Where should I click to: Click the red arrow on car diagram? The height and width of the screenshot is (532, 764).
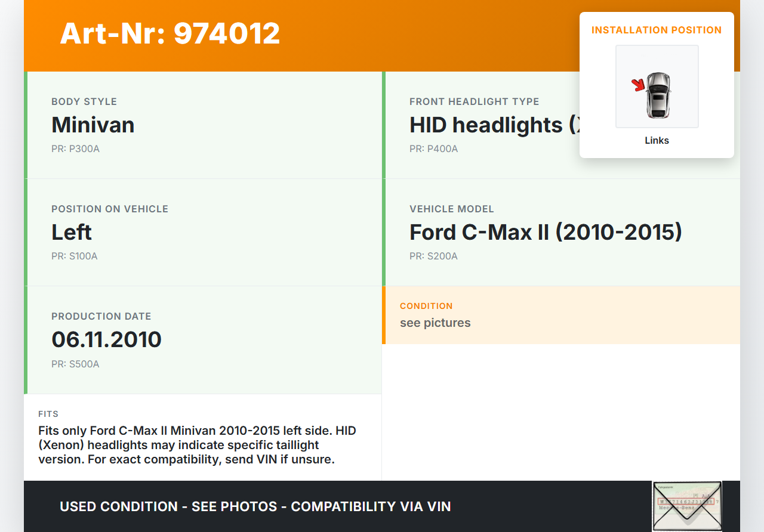coord(639,85)
